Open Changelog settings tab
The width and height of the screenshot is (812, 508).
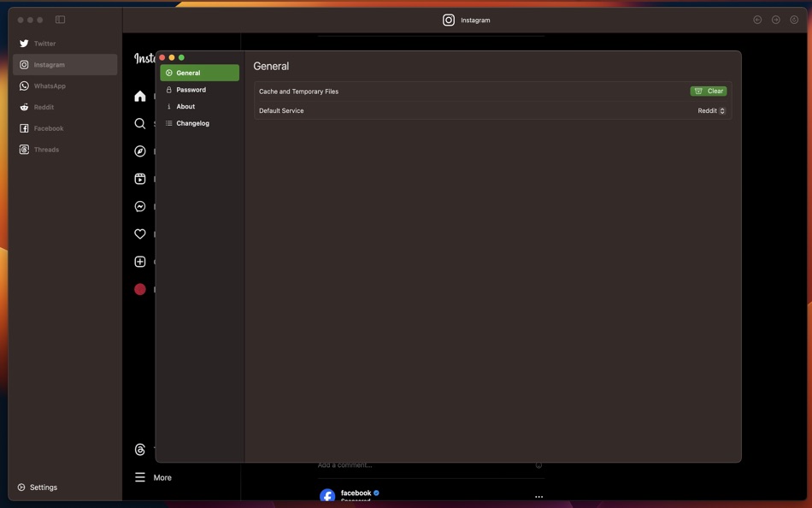(x=199, y=123)
